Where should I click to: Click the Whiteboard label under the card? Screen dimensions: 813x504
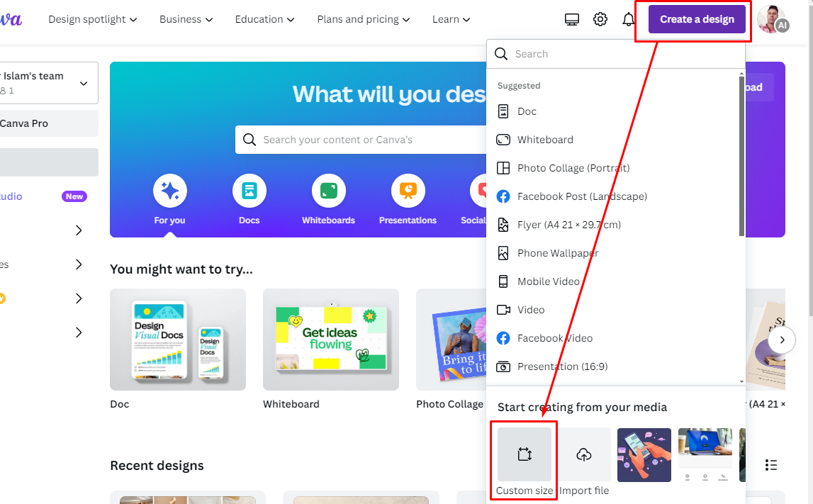tap(291, 404)
